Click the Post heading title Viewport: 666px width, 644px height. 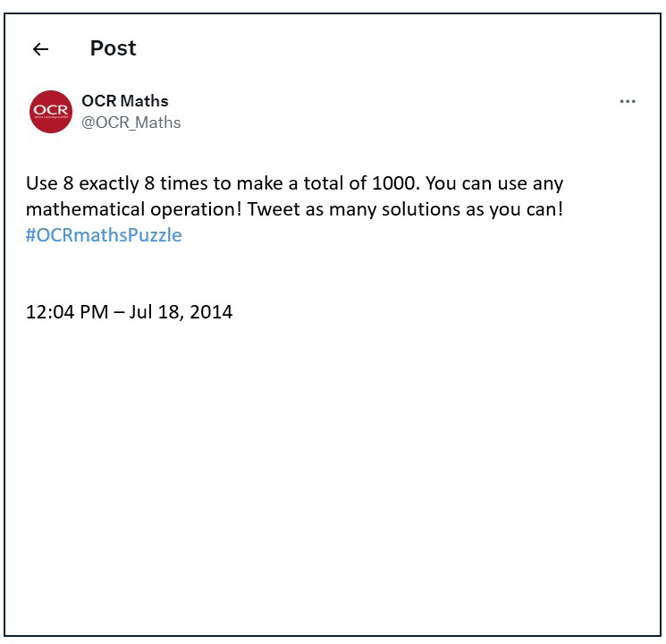coord(113,48)
